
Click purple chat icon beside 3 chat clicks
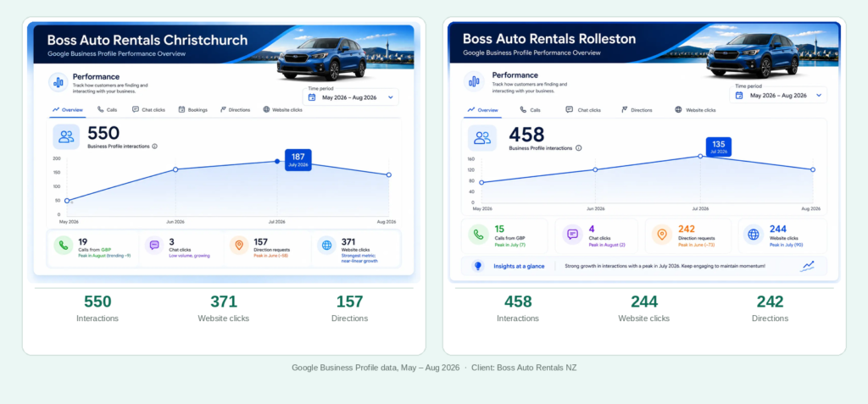click(154, 245)
